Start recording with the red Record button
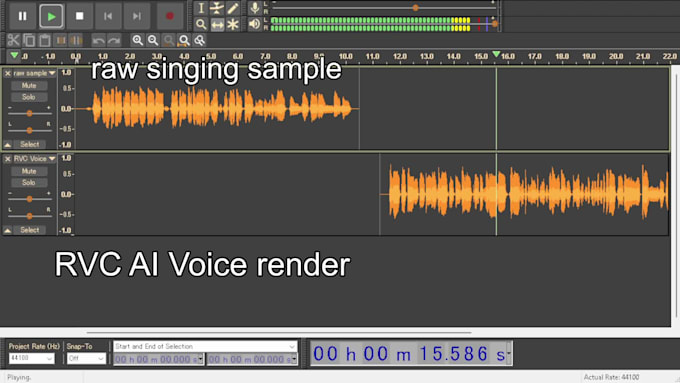This screenshot has width=680, height=383. (170, 16)
